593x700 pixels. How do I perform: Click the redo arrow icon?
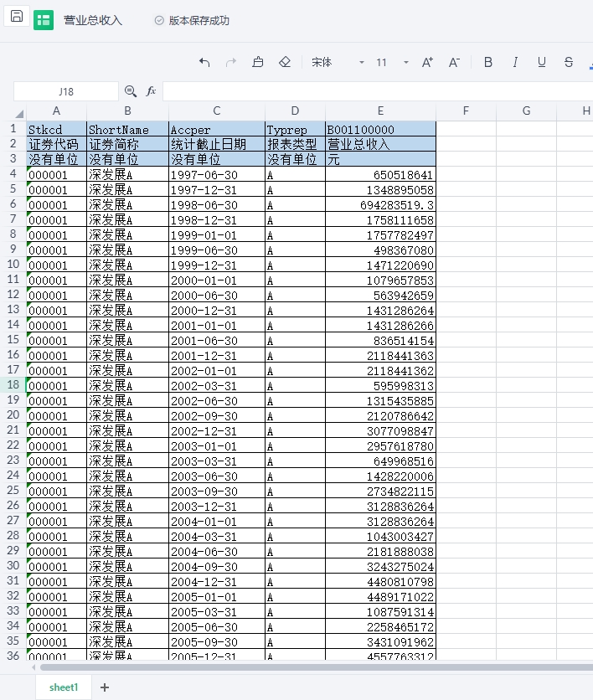[x=231, y=62]
